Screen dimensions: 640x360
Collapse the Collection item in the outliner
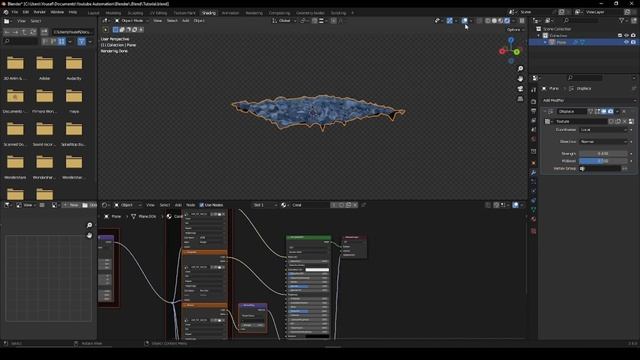(x=539, y=36)
